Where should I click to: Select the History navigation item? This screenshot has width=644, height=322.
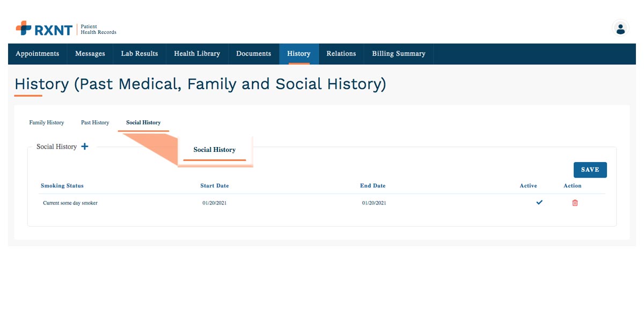click(x=299, y=54)
